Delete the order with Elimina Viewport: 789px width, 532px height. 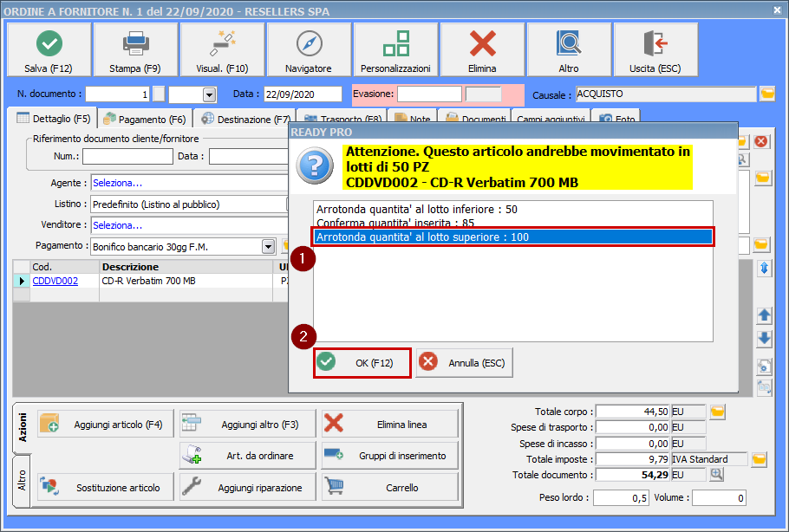coord(482,49)
